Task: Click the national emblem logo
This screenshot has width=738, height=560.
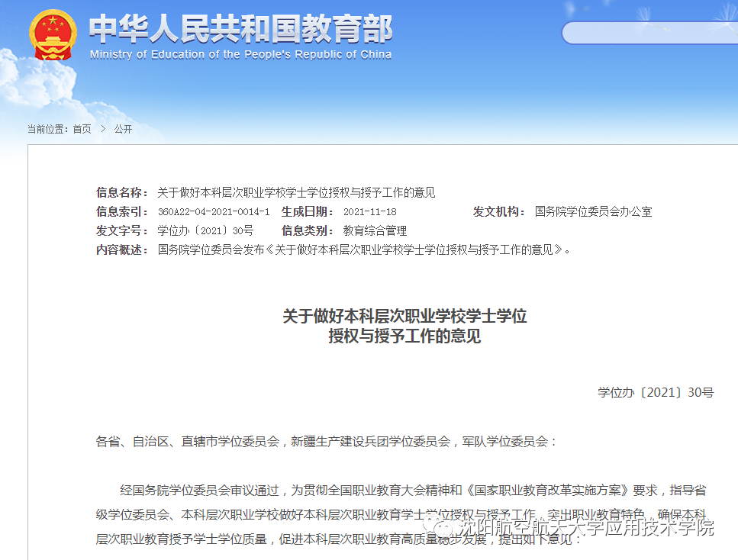Action: 53,35
